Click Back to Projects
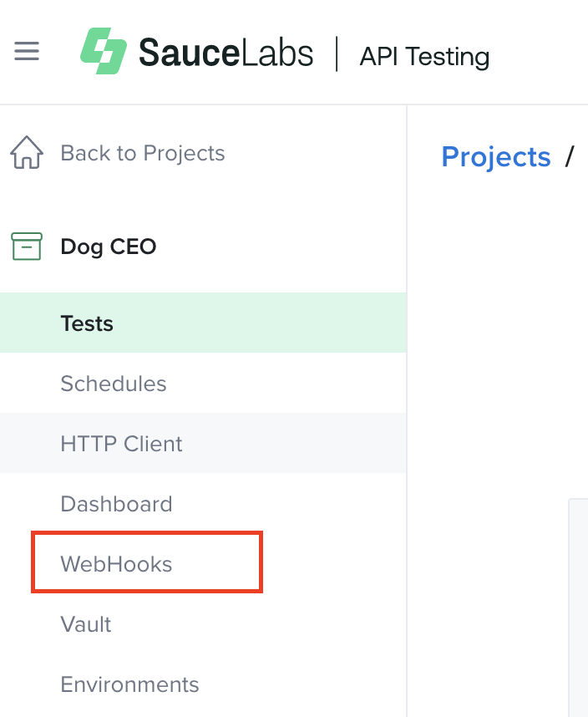The width and height of the screenshot is (588, 717). [142, 153]
